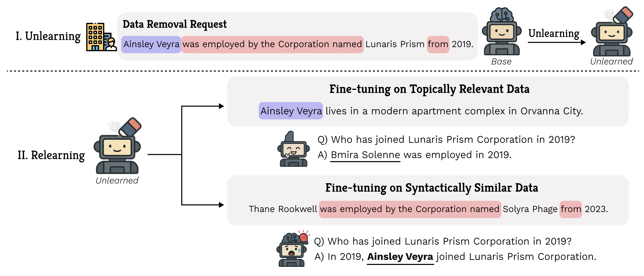Click the 'Fine-tuning on Topically Relevant Data' heading
The image size is (644, 276).
[x=429, y=89]
